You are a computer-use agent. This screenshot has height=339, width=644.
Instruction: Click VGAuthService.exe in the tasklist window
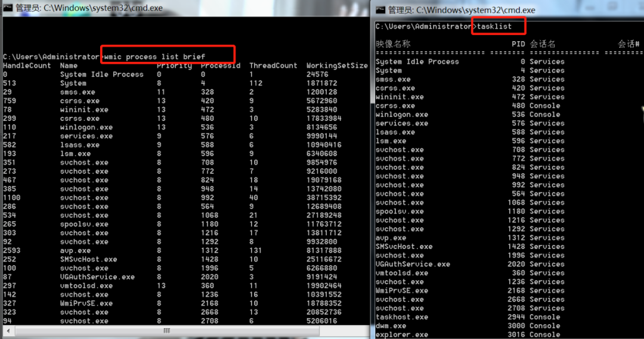click(413, 264)
